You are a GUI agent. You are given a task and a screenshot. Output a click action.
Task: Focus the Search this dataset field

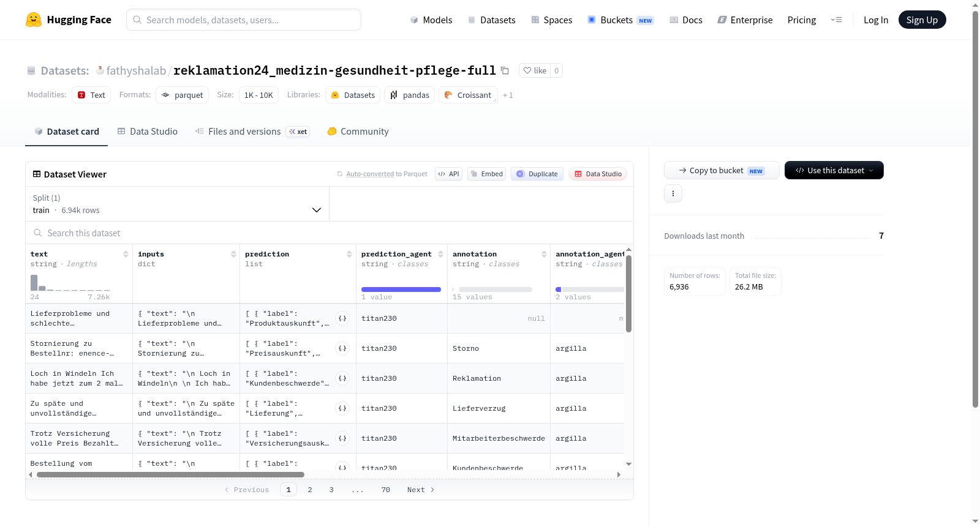[x=330, y=233]
